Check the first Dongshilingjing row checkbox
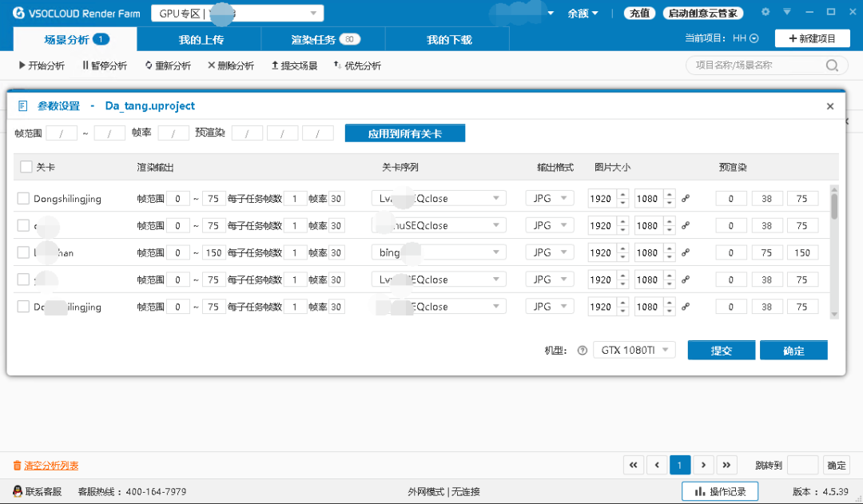 pyautogui.click(x=23, y=199)
